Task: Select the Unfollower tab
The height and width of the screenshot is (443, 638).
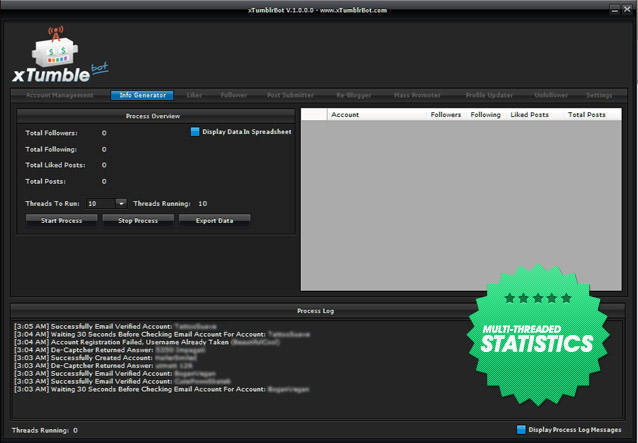Action: click(x=551, y=95)
